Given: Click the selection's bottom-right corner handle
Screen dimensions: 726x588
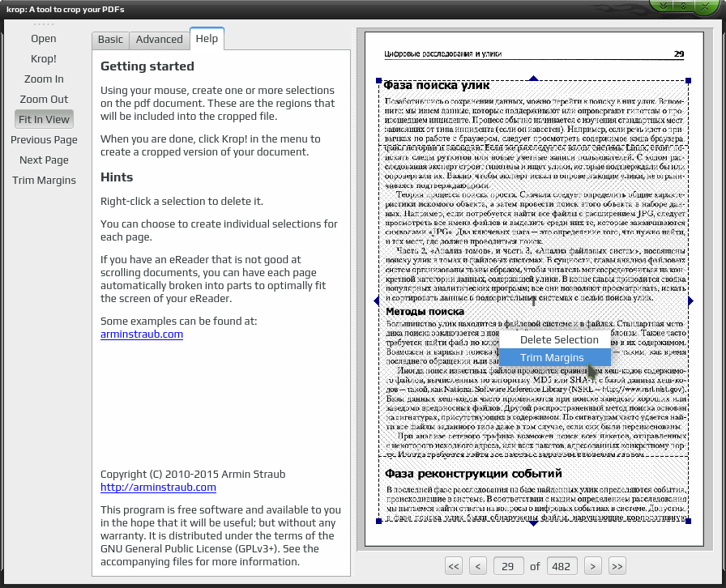Looking at the screenshot, I should point(689,522).
